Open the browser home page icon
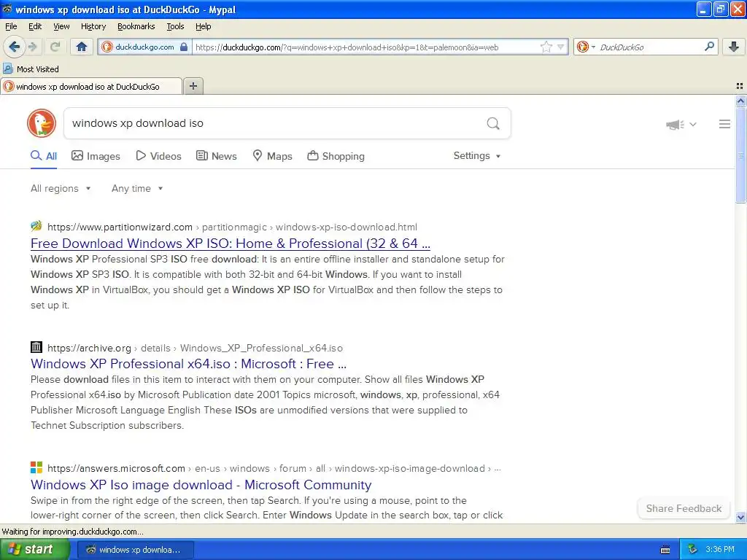Viewport: 747px width, 560px height. pos(82,47)
